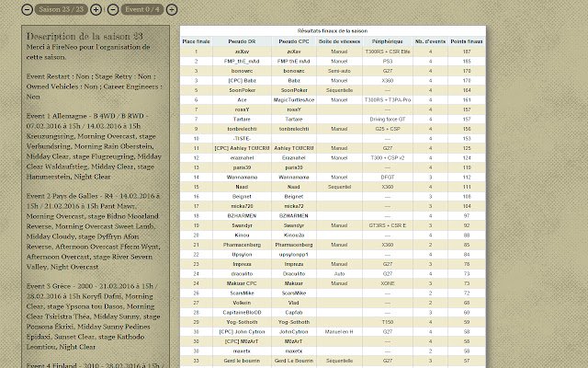The height and width of the screenshot is (368, 588).
Task: Click Volkein driver name
Action: click(x=242, y=303)
